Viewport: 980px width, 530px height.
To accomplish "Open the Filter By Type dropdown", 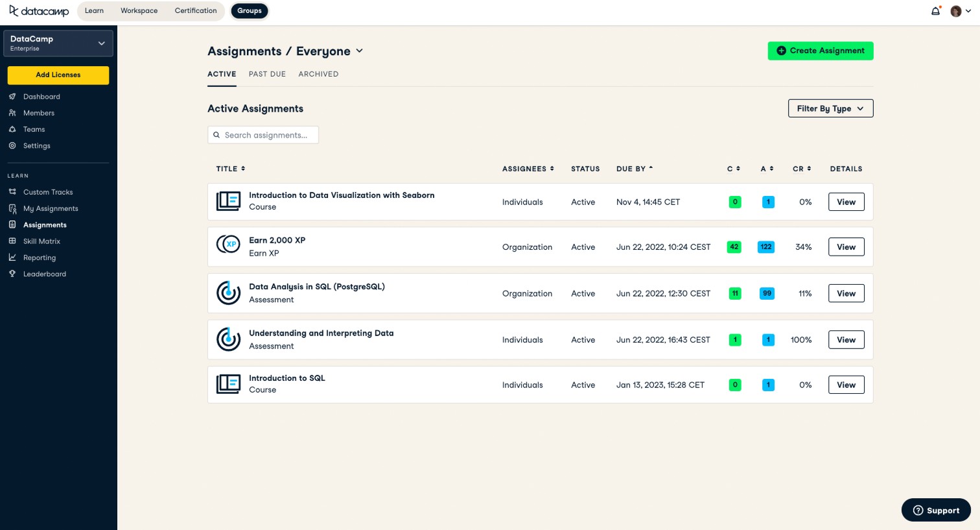I will [x=830, y=108].
